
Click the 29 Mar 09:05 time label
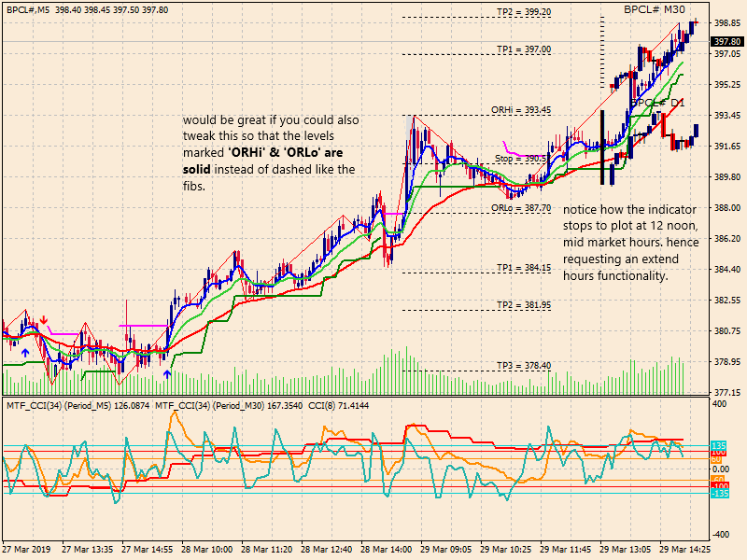pos(446,549)
